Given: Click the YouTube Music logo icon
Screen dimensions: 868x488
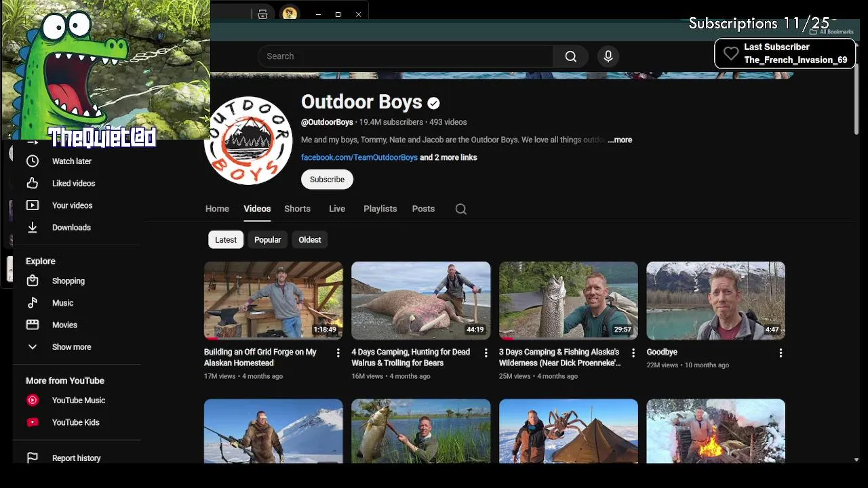Looking at the screenshot, I should tap(33, 401).
